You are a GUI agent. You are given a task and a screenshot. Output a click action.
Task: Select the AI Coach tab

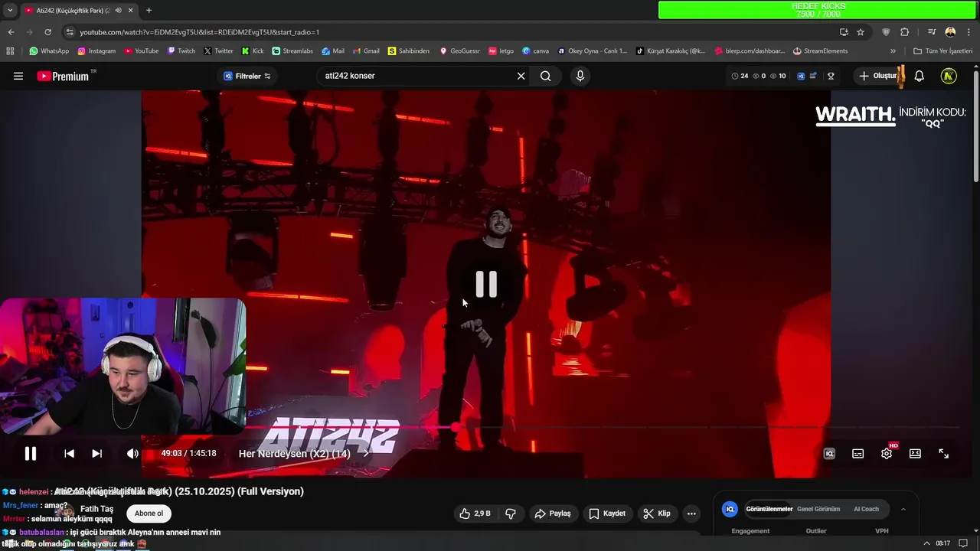[866, 509]
